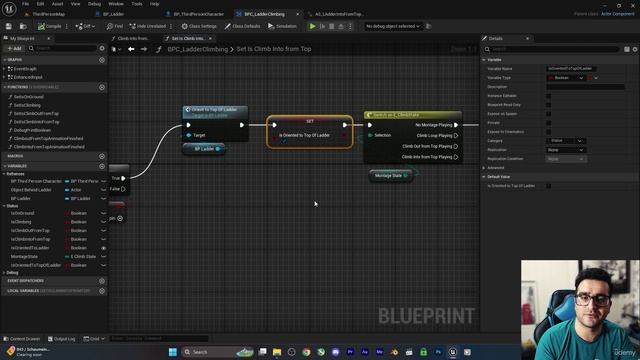Open the Tools menu

coord(137,4)
